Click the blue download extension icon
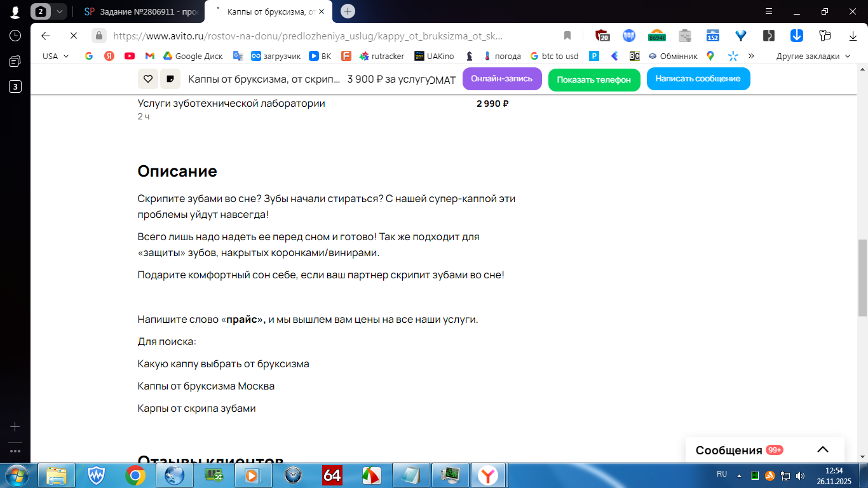Viewport: 868px width, 488px height. pos(796,36)
